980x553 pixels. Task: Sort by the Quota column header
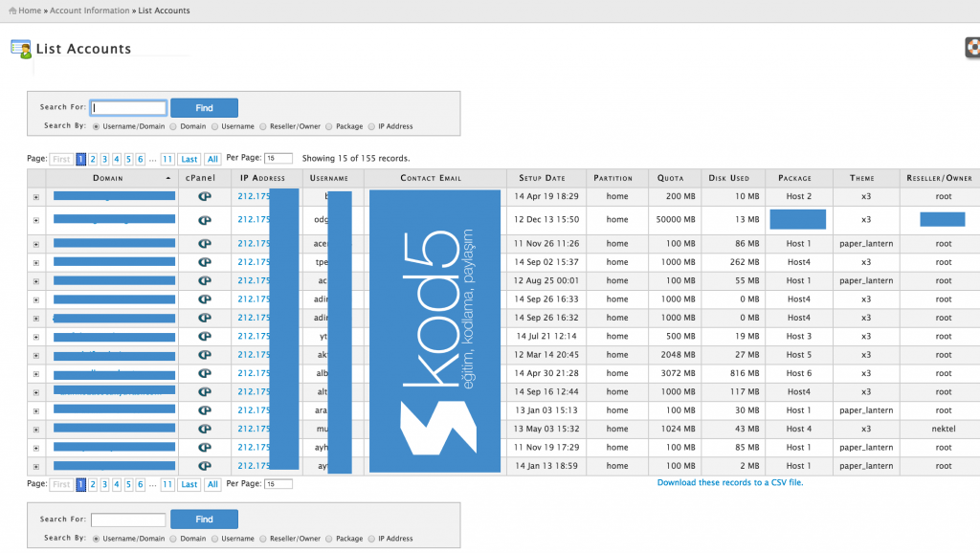[x=671, y=178]
